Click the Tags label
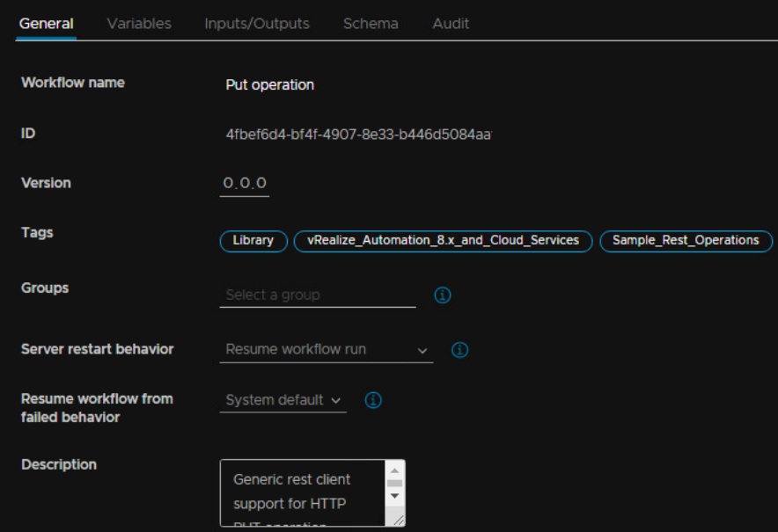The height and width of the screenshot is (532, 778). pyautogui.click(x=37, y=232)
